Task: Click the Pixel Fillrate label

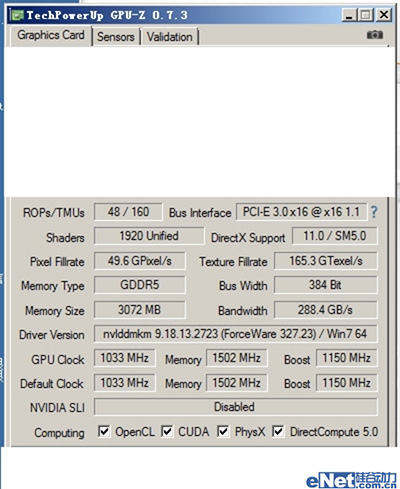Action: point(57,262)
